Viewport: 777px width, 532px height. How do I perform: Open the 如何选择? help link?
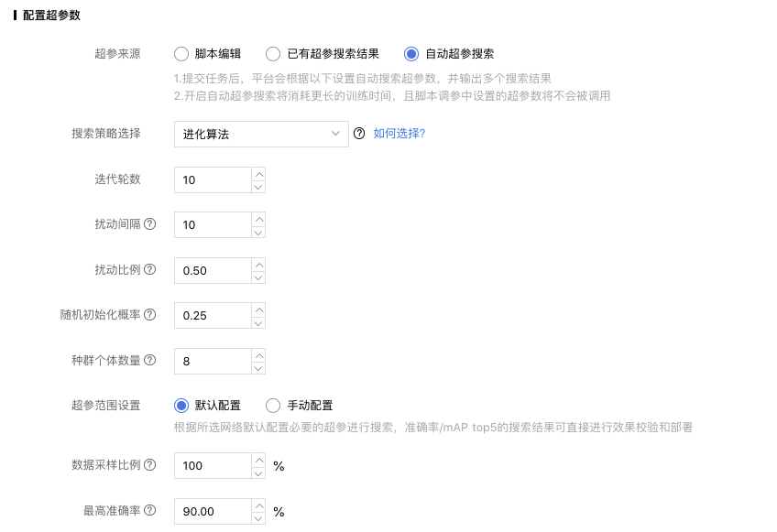click(399, 134)
